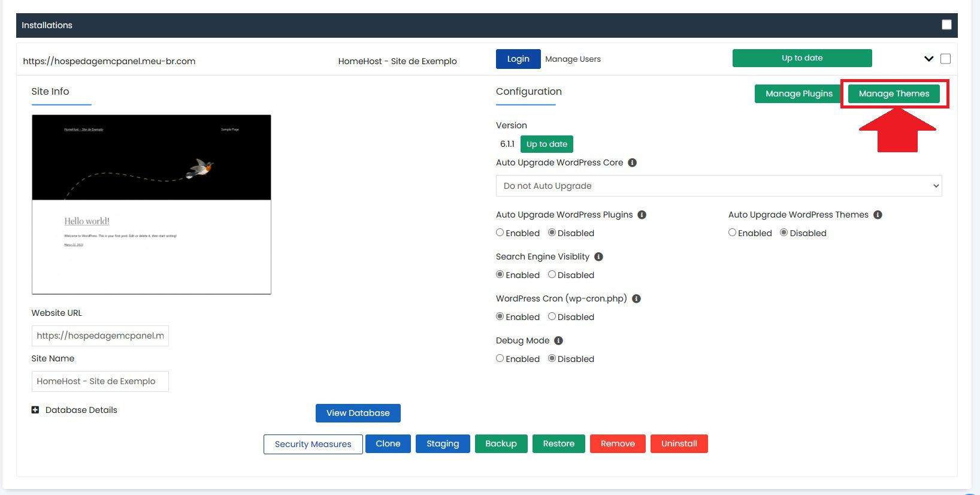Image resolution: width=980 pixels, height=495 pixels.
Task: Click info icon next to Debug Mode
Action: [x=558, y=341]
